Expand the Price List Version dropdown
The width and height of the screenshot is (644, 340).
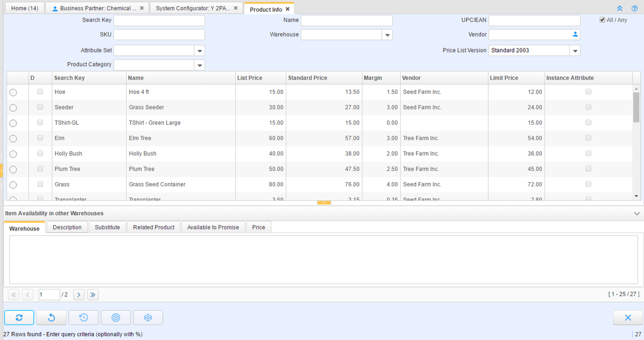click(575, 50)
